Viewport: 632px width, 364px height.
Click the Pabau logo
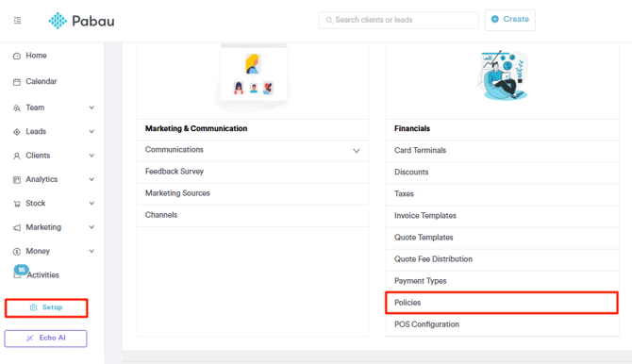(81, 21)
